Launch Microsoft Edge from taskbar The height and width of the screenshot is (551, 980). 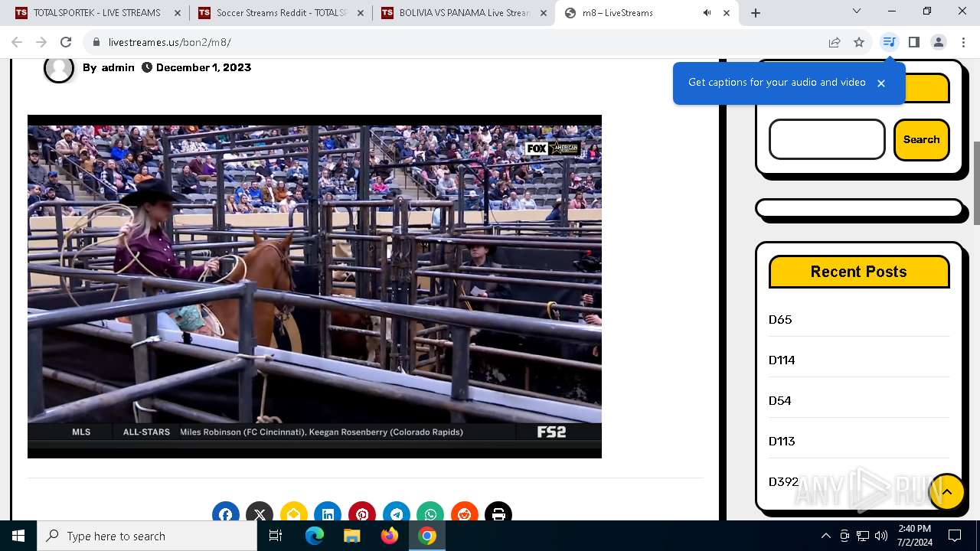coord(315,536)
